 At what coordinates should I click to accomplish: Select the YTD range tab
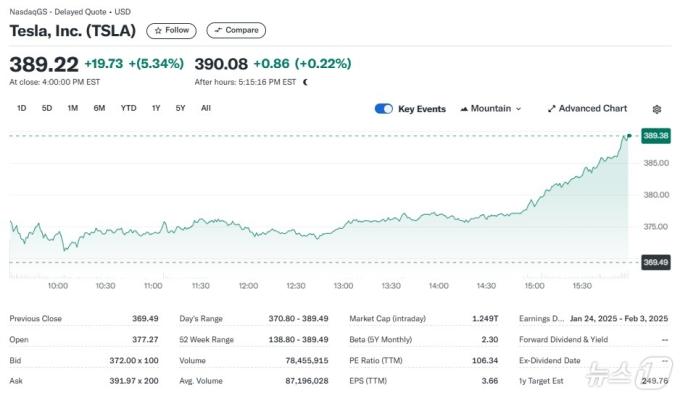128,108
